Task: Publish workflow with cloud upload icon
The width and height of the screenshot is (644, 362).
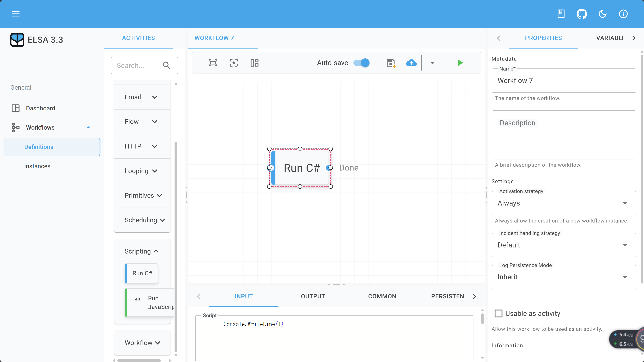Action: (x=411, y=63)
